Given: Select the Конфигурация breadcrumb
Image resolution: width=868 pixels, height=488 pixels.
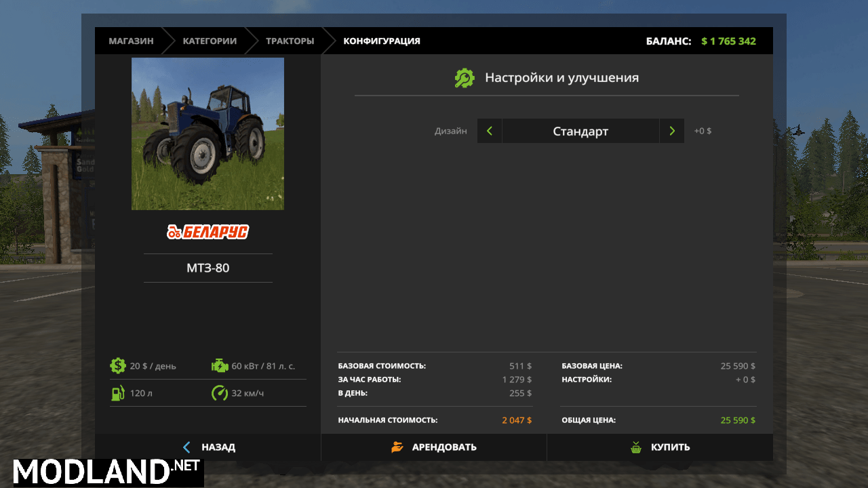Looking at the screenshot, I should point(382,41).
